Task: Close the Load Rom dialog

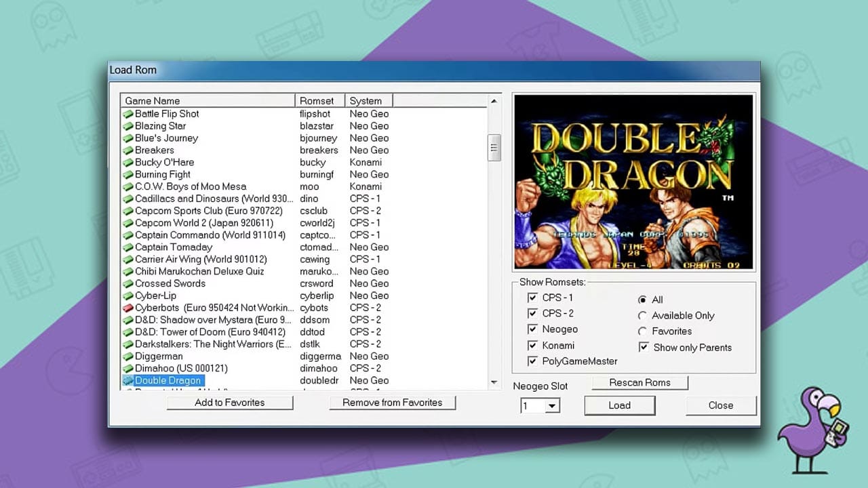Action: [x=721, y=405]
